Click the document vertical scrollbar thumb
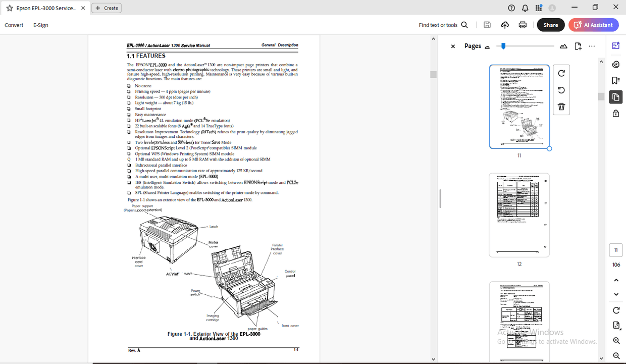Viewport: 626px width, 364px height. click(433, 74)
